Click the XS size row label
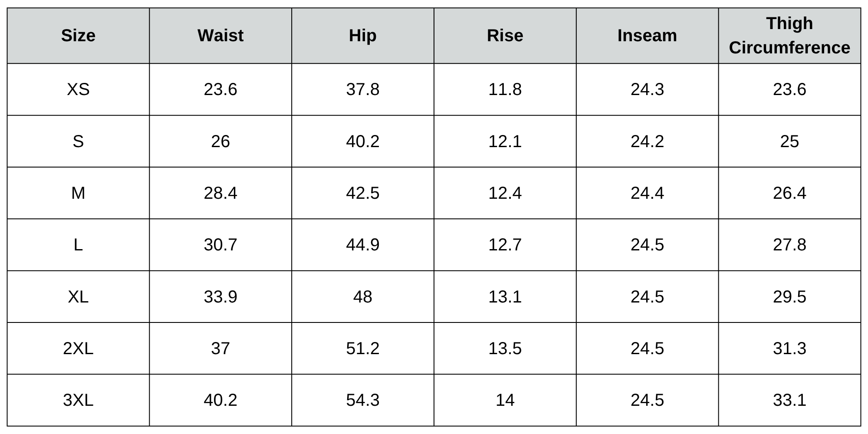This screenshot has width=868, height=434. click(x=78, y=89)
